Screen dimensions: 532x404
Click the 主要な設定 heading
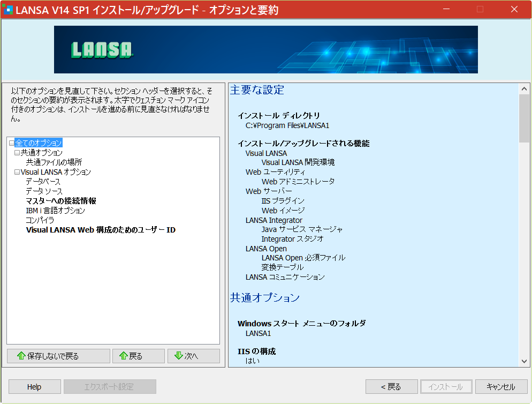pyautogui.click(x=257, y=90)
